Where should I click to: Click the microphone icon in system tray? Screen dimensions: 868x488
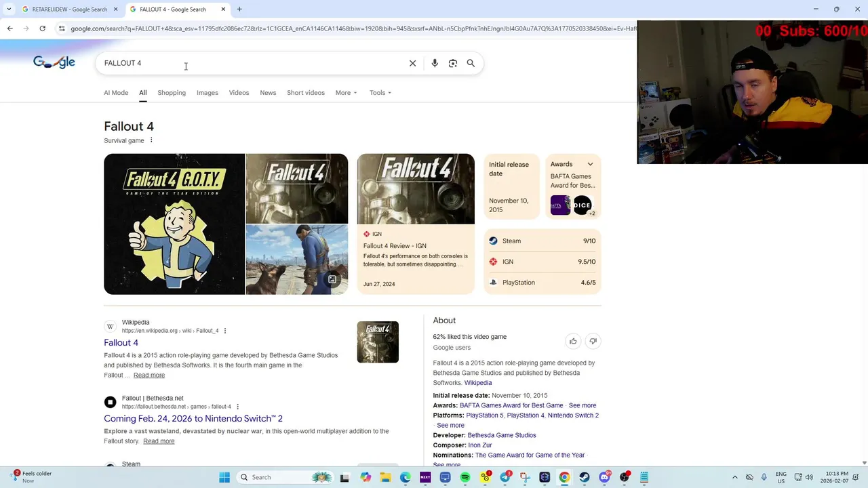tap(764, 477)
